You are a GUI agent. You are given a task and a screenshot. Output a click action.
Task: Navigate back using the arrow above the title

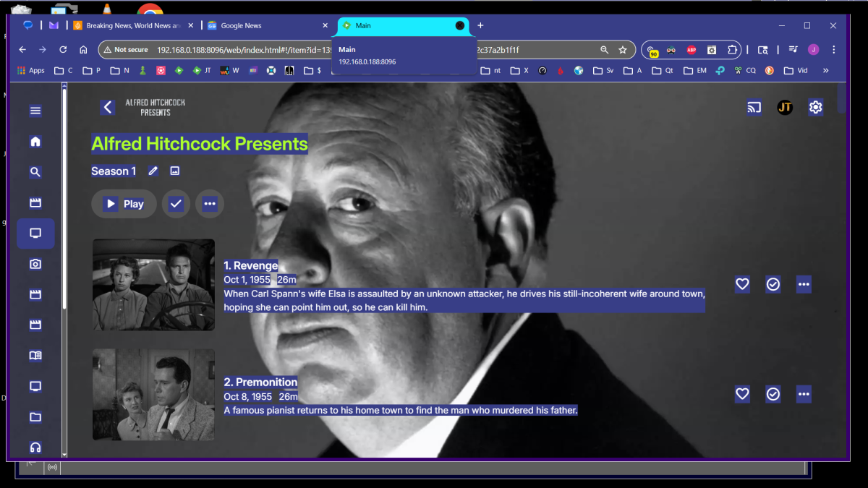point(107,107)
